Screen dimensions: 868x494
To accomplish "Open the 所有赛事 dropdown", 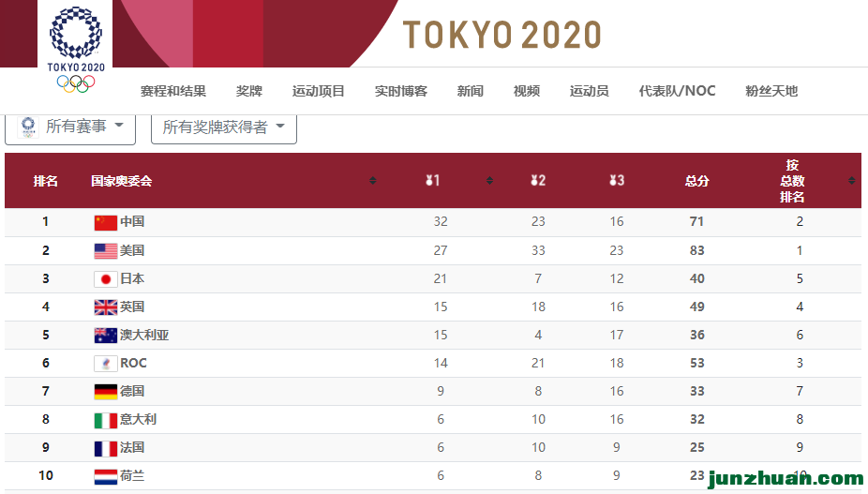I will [x=70, y=127].
